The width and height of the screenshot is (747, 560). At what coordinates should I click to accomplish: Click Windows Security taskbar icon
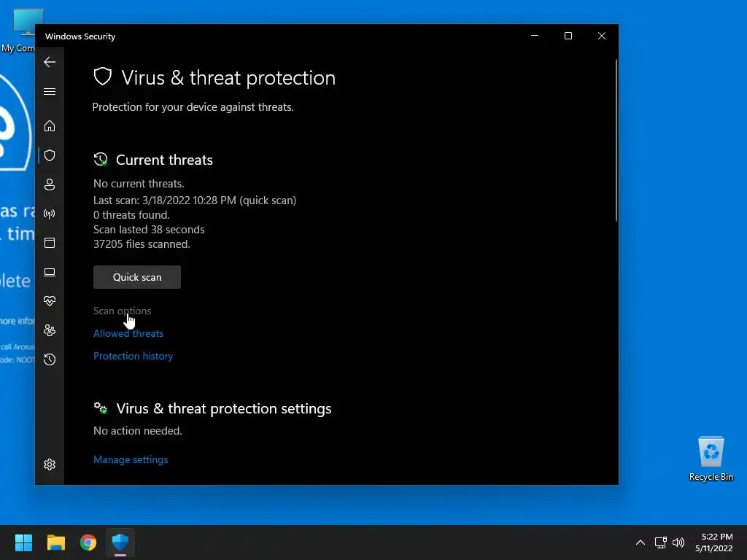[120, 542]
